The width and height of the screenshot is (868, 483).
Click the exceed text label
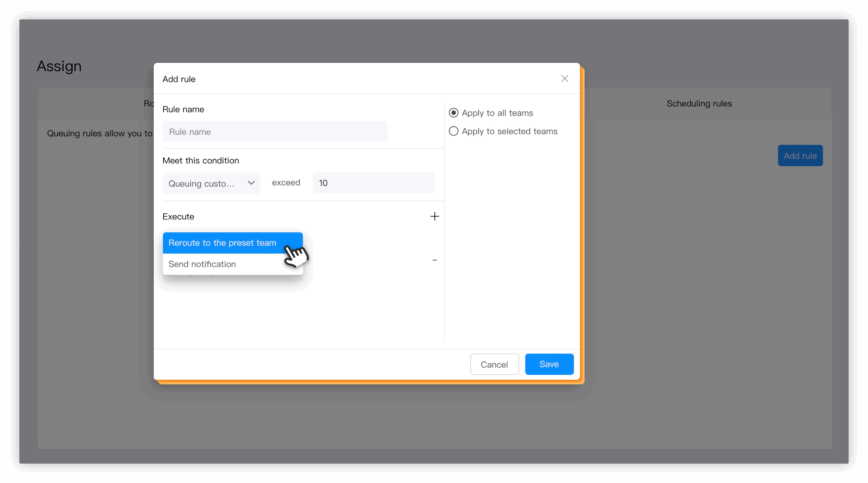pyautogui.click(x=286, y=183)
